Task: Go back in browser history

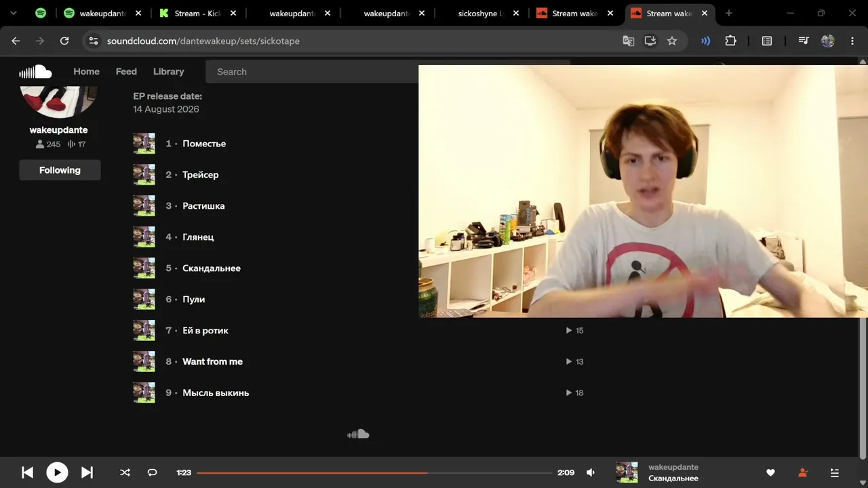Action: (16, 41)
